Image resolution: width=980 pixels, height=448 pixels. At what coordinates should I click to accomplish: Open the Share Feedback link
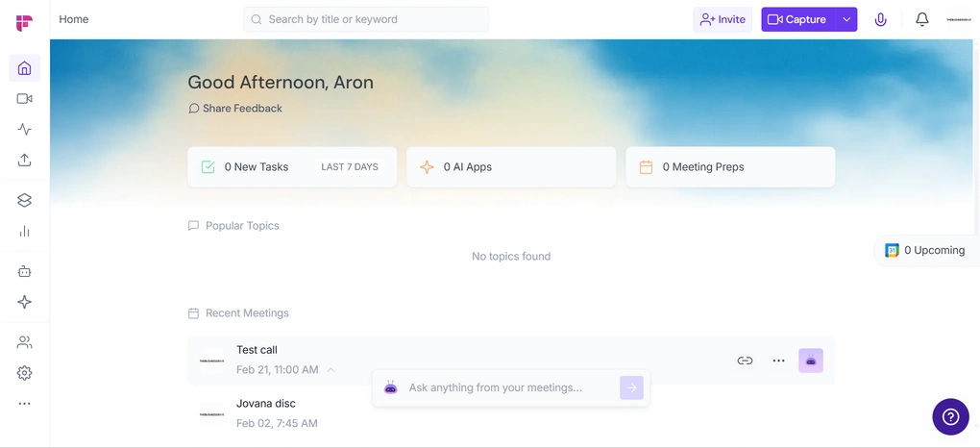235,109
